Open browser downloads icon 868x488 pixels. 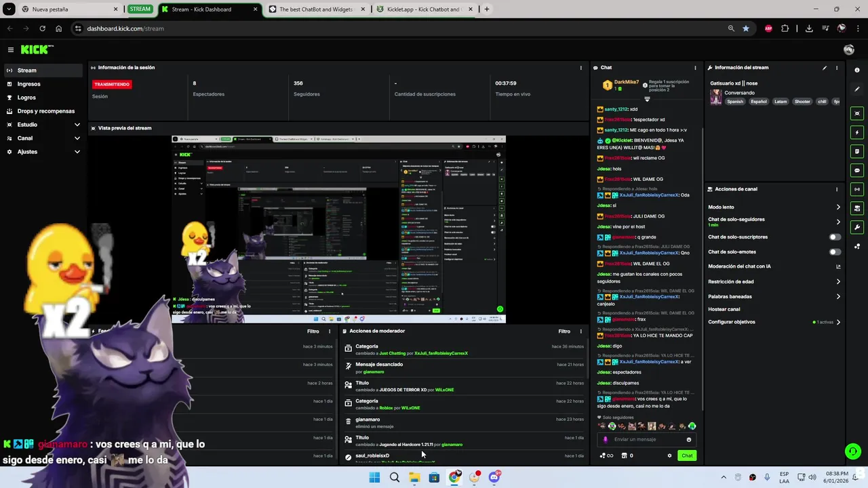(809, 28)
